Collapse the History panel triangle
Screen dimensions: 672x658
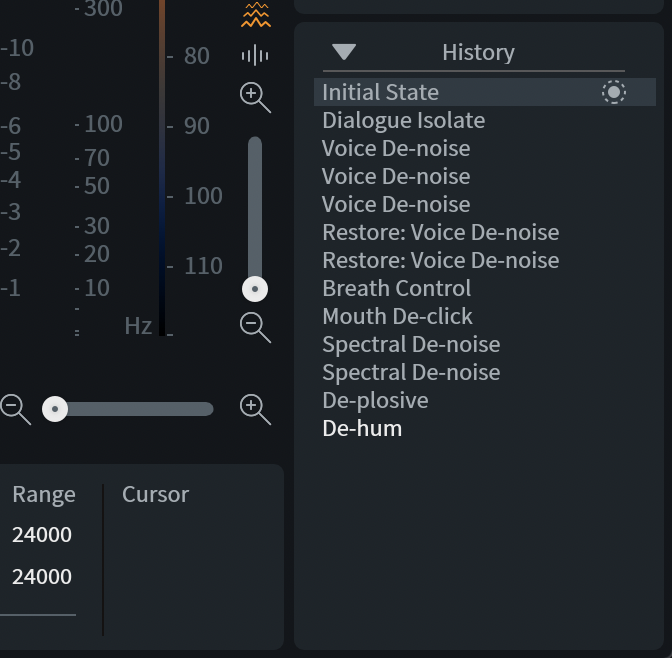pos(344,52)
